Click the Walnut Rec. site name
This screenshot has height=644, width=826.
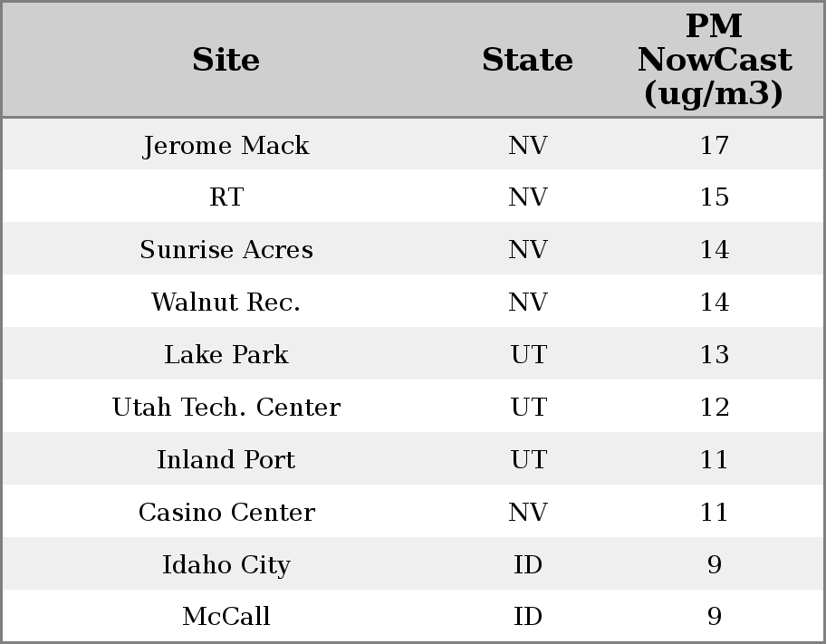(226, 303)
